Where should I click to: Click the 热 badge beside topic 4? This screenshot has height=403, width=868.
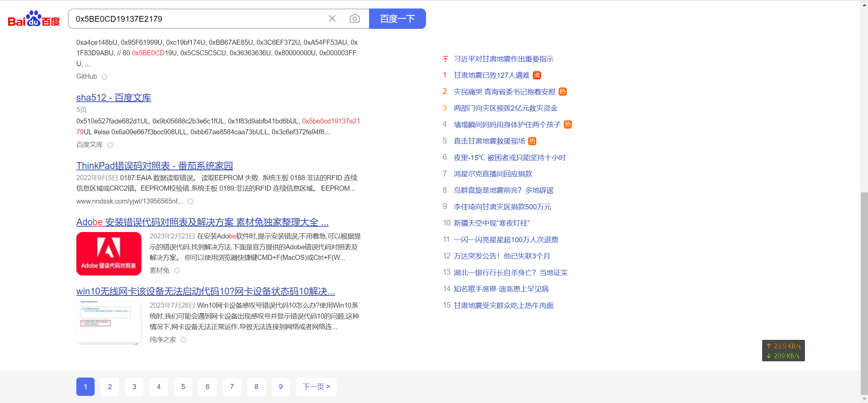567,124
